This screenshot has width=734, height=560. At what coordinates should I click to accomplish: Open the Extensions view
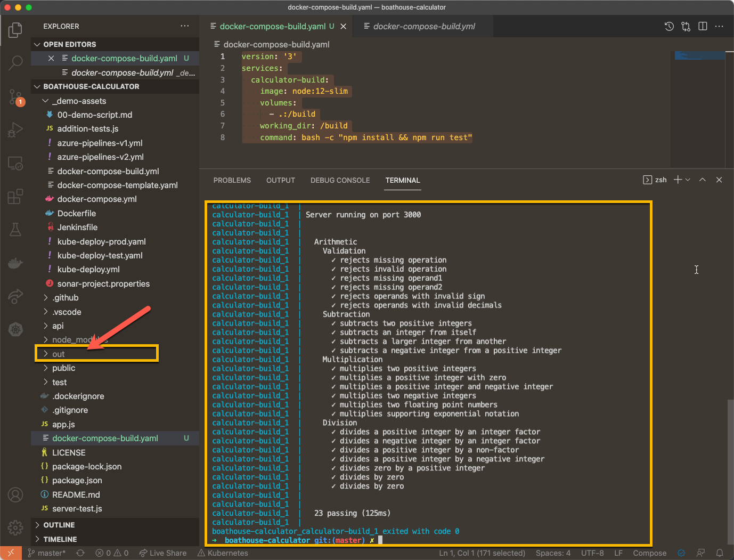click(x=15, y=196)
